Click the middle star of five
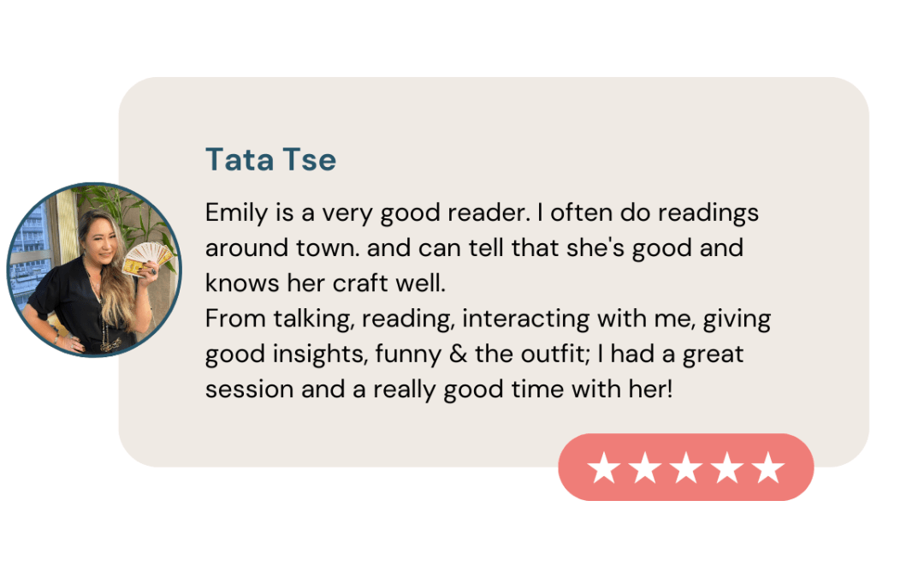This screenshot has height=578, width=924. tap(686, 468)
